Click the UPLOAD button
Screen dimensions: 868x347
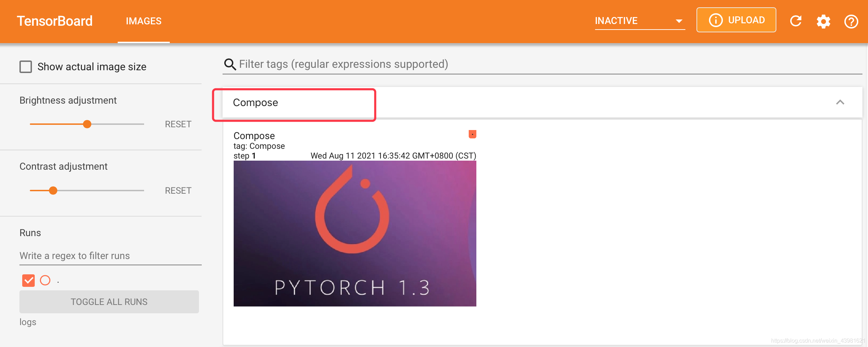(736, 20)
